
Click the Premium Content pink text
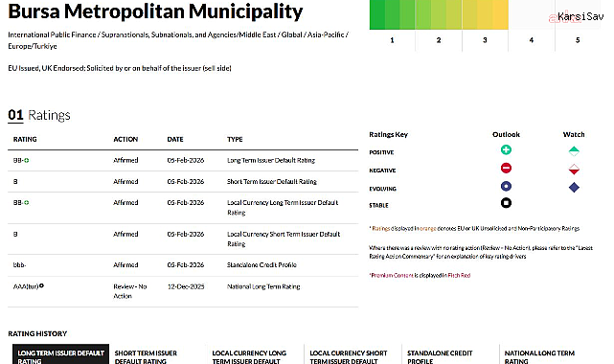coord(392,276)
